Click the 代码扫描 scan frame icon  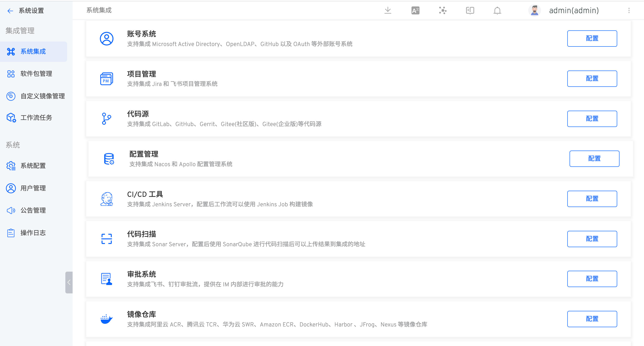click(107, 239)
